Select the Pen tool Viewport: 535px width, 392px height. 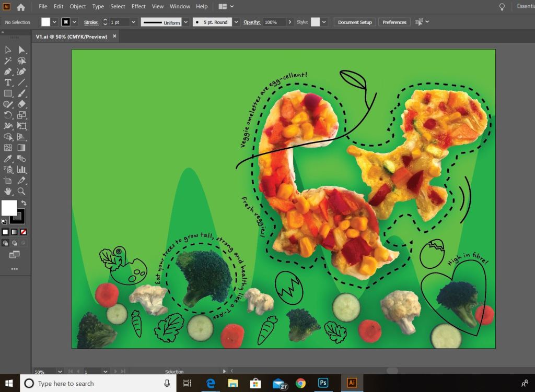pyautogui.click(x=8, y=72)
